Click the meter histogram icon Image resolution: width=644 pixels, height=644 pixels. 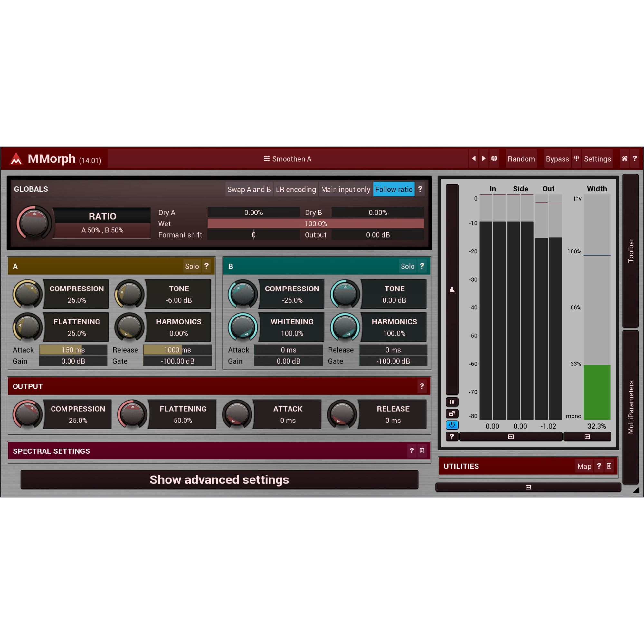tap(452, 289)
